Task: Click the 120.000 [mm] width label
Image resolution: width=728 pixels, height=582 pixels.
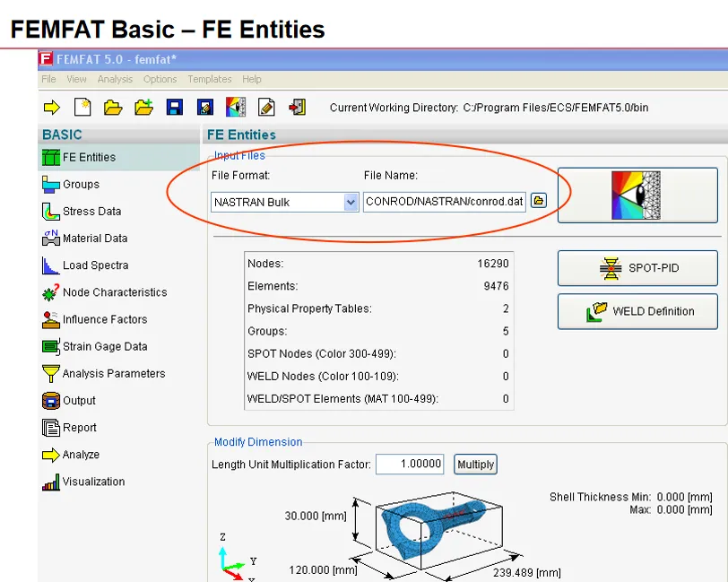Action: (x=323, y=570)
